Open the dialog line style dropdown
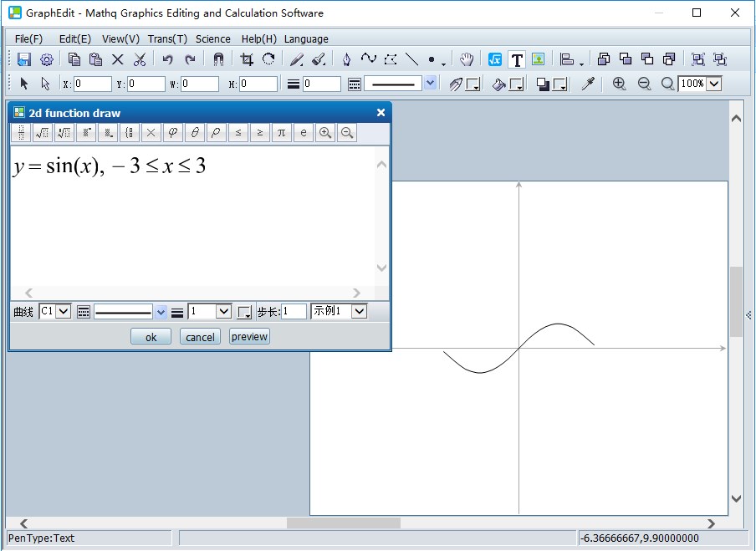The width and height of the screenshot is (756, 551). (161, 313)
